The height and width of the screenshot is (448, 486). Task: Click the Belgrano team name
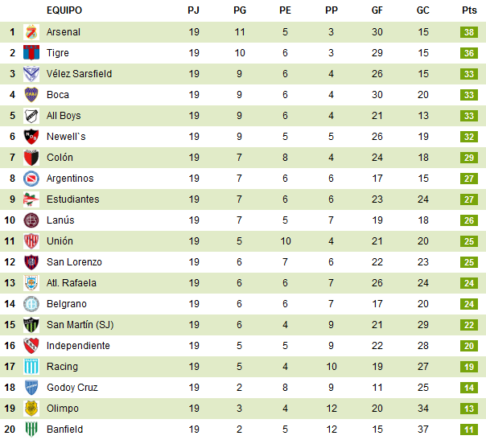coord(66,304)
